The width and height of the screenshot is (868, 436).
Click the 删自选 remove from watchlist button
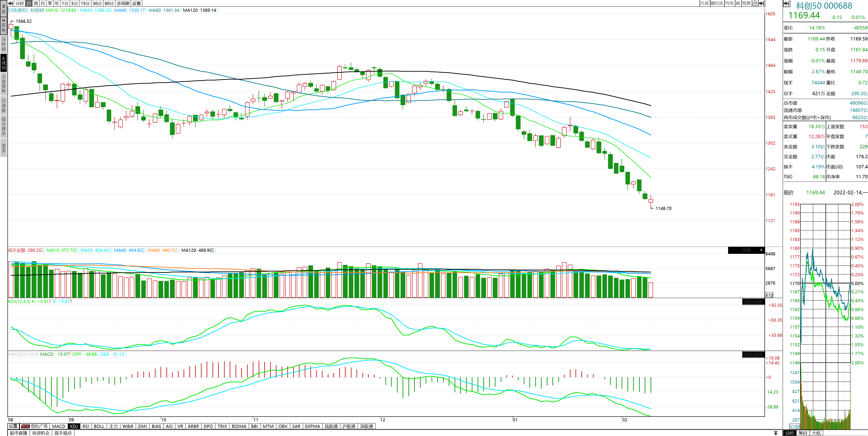click(x=717, y=3)
